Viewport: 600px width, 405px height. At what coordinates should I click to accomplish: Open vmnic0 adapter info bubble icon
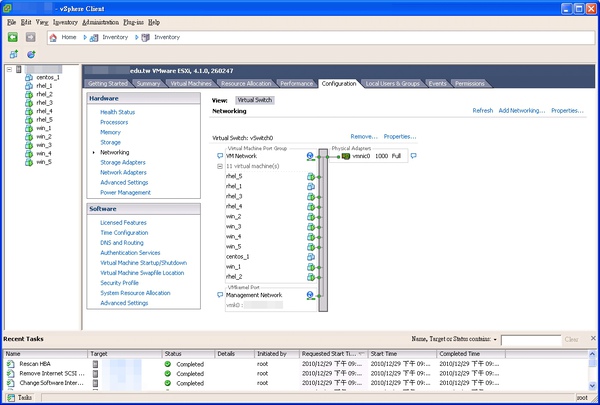coord(413,156)
